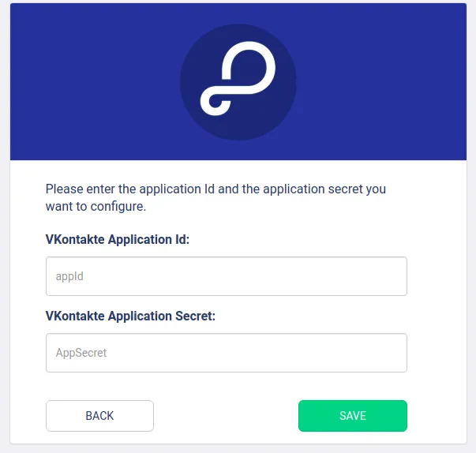The height and width of the screenshot is (453, 476).
Task: Click the "want to configure." text line
Action: coord(96,206)
